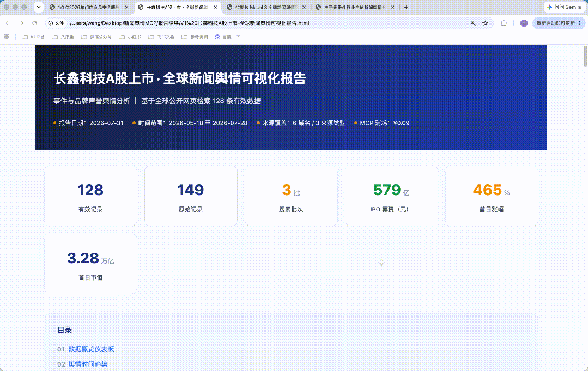Screen dimensions: 588x371
Task: Open the tab search dropdown arrow
Action: pyautogui.click(x=39, y=7)
